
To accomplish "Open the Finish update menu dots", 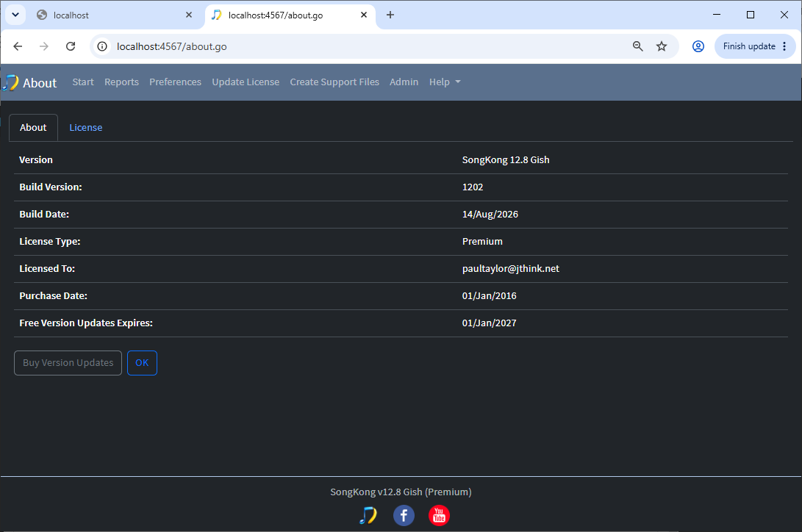I will pos(784,46).
